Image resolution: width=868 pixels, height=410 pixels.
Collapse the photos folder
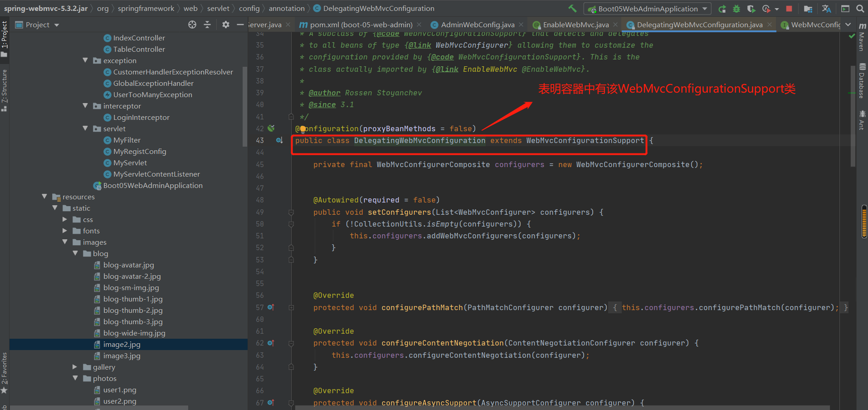[x=75, y=378]
